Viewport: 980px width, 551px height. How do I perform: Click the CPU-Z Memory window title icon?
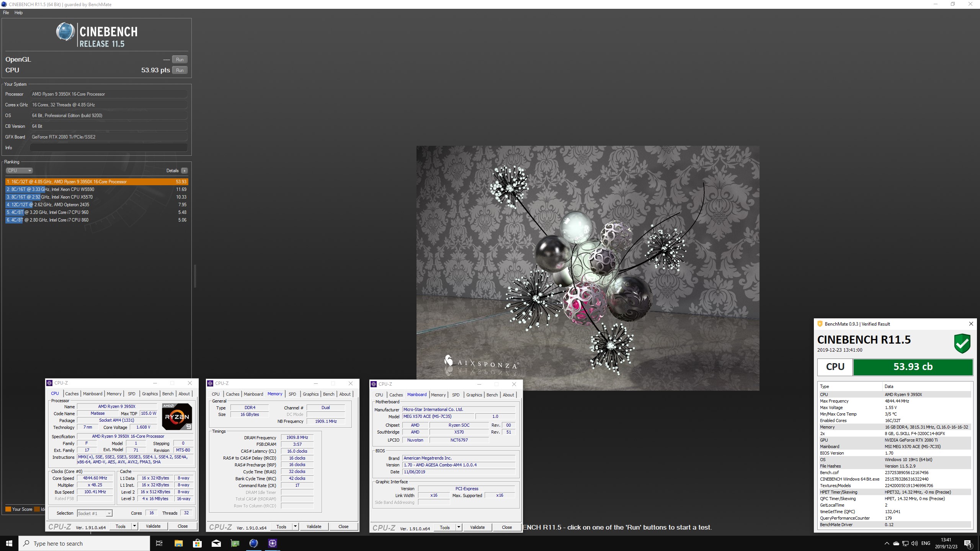(210, 383)
